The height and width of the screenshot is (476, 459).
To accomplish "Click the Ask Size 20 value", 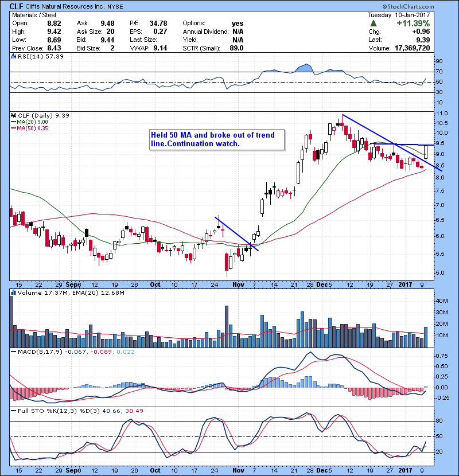I will (111, 32).
